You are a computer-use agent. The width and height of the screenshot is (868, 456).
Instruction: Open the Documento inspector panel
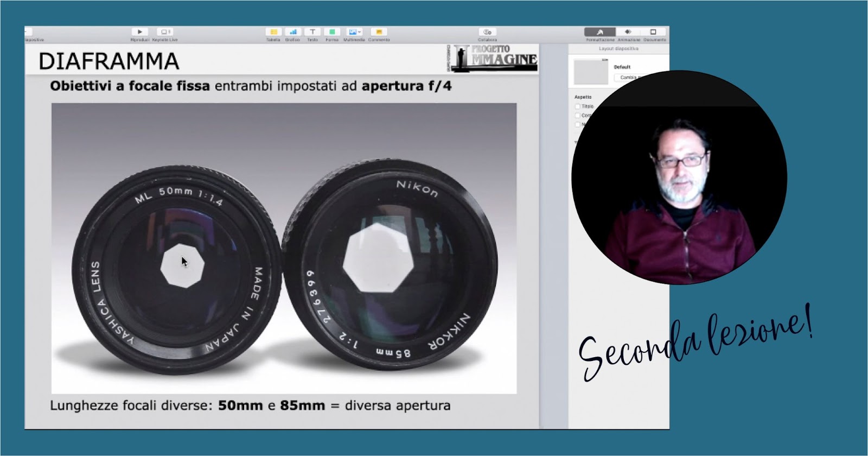[654, 33]
